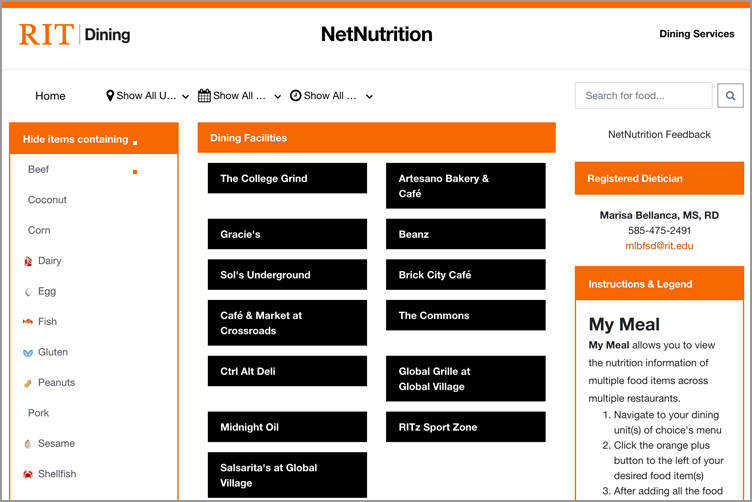Click the mlbfsd@rit.edu email link

point(659,245)
